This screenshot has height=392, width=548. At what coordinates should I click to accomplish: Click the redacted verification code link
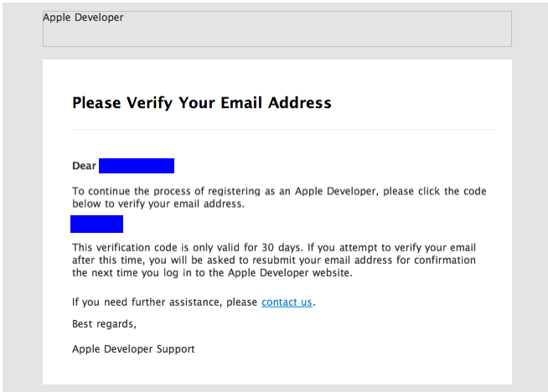click(x=97, y=224)
